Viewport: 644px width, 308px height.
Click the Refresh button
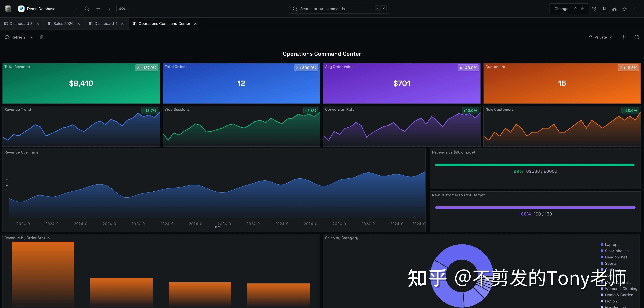coord(15,37)
